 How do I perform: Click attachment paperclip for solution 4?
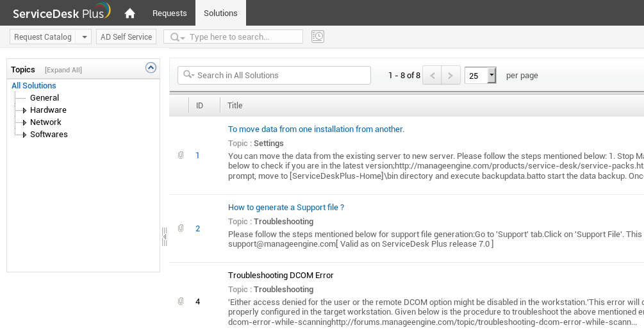tap(181, 301)
